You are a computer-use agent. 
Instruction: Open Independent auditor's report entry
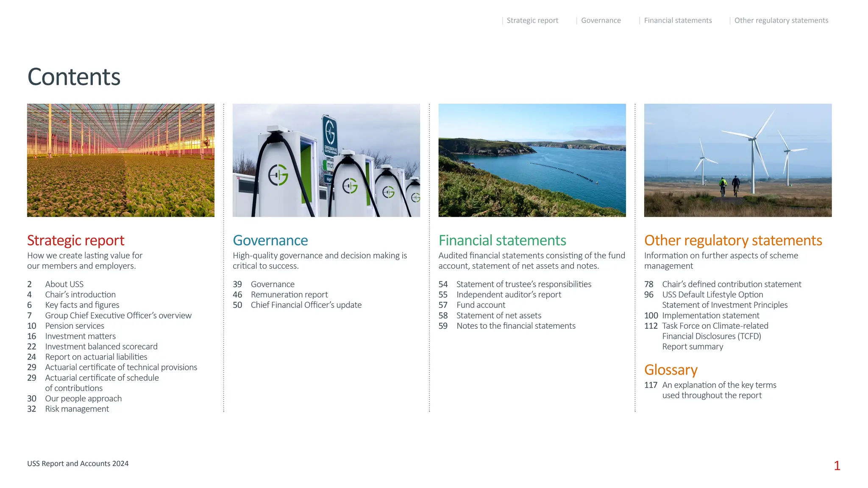pyautogui.click(x=509, y=294)
